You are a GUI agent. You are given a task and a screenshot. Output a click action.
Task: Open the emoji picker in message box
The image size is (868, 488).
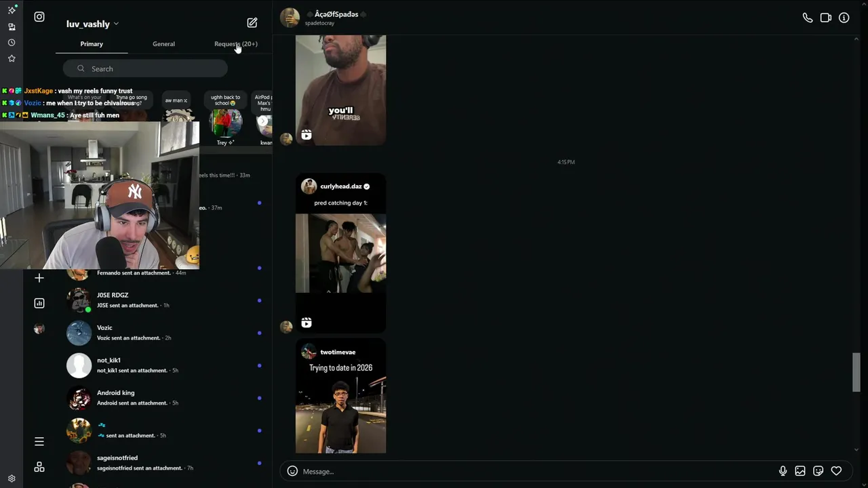coord(292,471)
